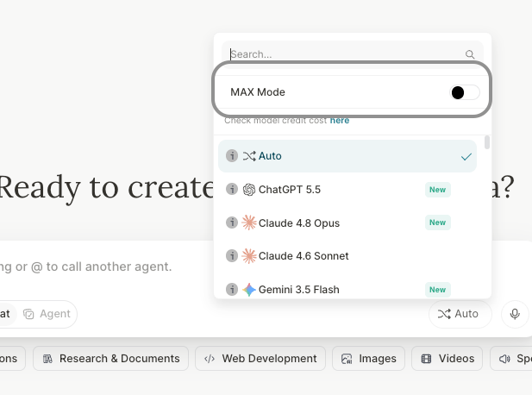532x395 pixels.
Task: Select Claude 4.8 Opus model
Action: 347,223
